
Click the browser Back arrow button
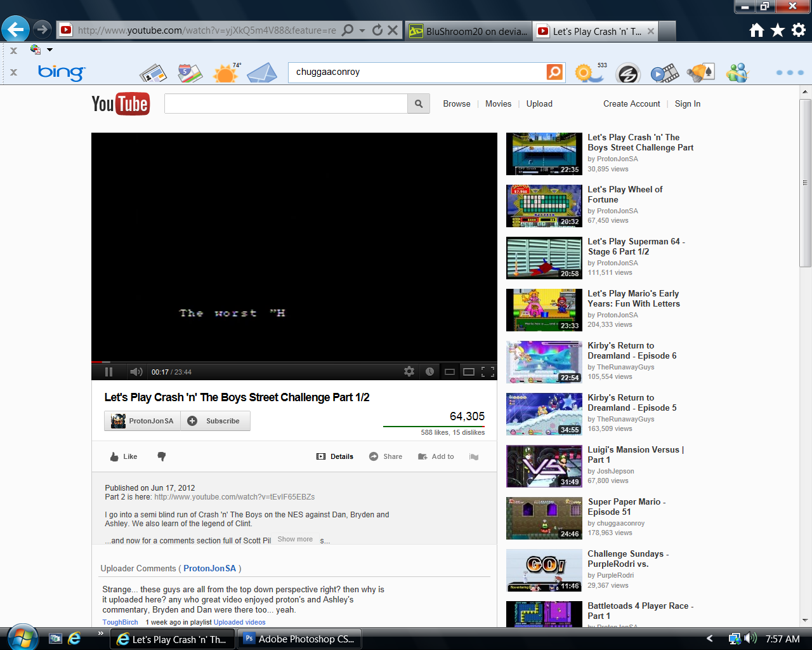[15, 29]
